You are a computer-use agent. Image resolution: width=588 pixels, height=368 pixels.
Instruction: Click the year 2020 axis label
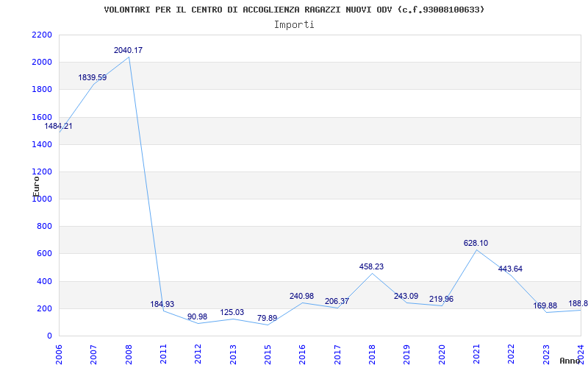pos(442,355)
